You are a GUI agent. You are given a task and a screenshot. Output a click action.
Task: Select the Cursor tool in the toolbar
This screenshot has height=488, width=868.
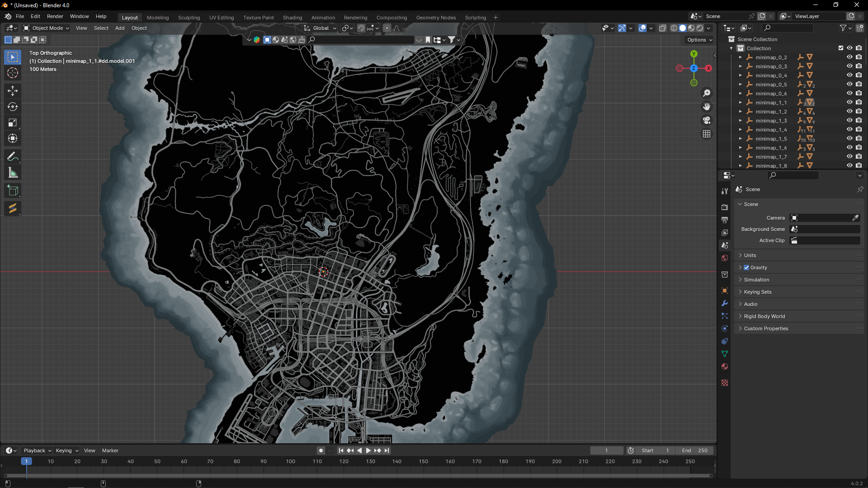pos(13,73)
